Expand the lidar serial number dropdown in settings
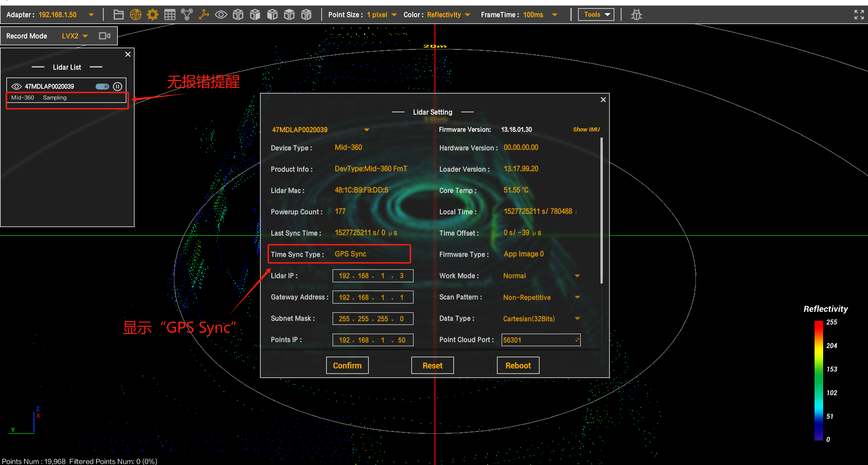868x465 pixels. click(x=366, y=130)
